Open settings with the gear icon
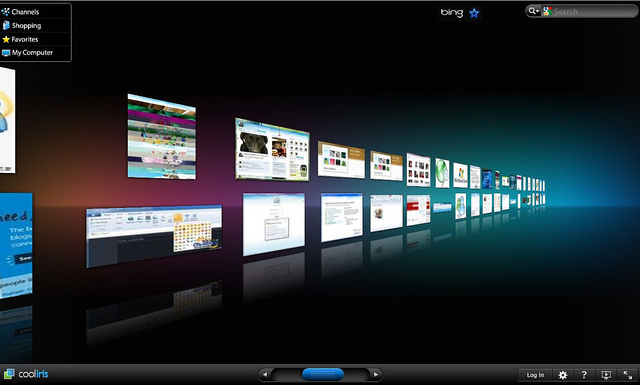 coord(563,375)
